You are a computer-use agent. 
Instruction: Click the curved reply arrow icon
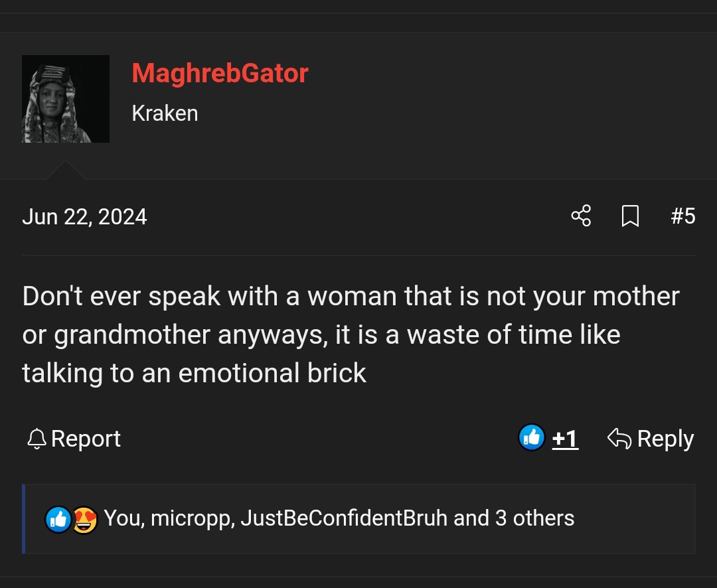click(619, 439)
